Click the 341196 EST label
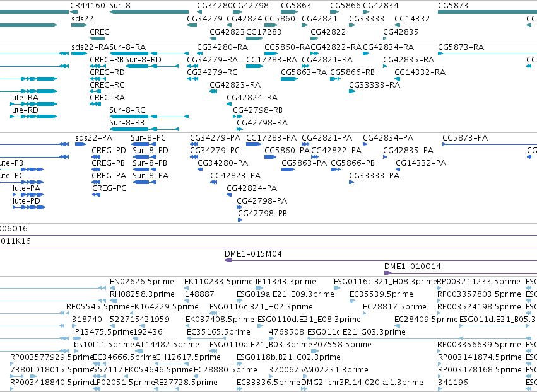 [x=452, y=383]
